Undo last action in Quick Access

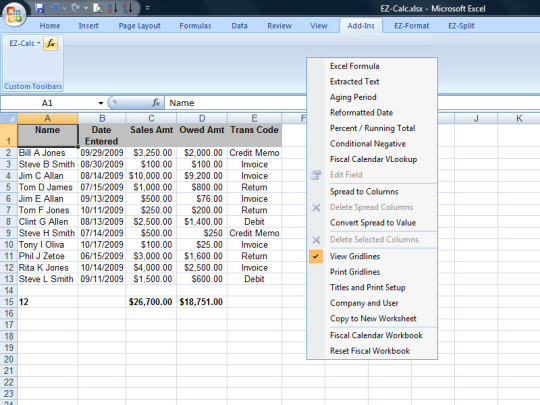tap(55, 8)
